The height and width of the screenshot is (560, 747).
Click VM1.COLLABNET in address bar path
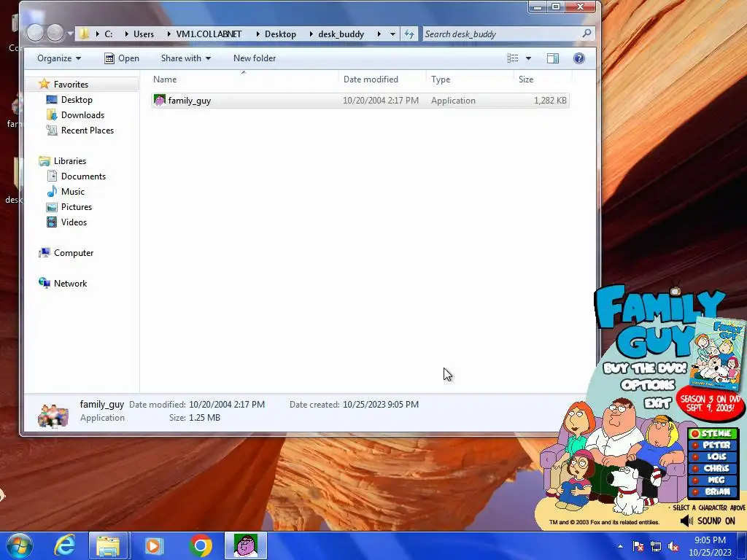[209, 34]
